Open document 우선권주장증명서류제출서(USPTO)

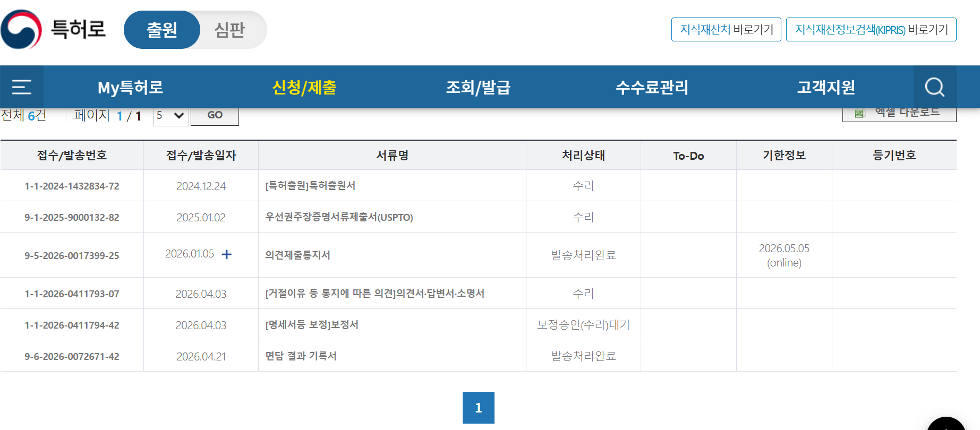coord(339,217)
